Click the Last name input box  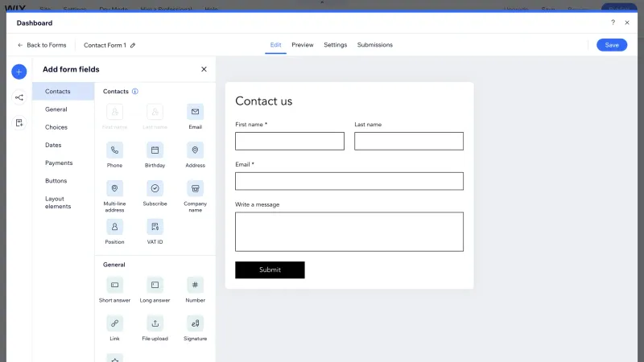coord(409,141)
